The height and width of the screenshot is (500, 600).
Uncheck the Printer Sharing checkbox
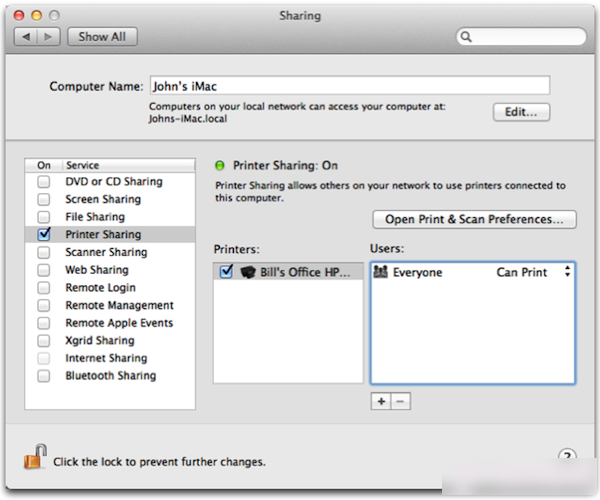click(x=44, y=234)
